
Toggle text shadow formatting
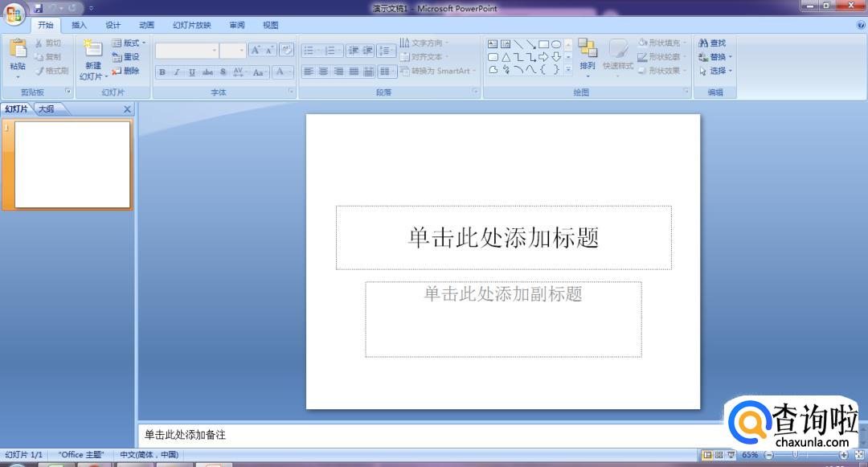click(223, 72)
